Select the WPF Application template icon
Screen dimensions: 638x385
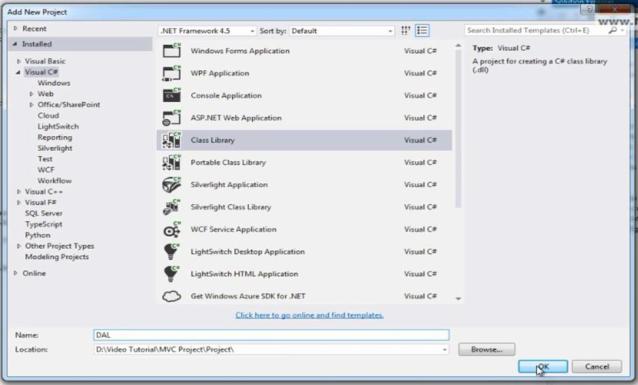[172, 73]
